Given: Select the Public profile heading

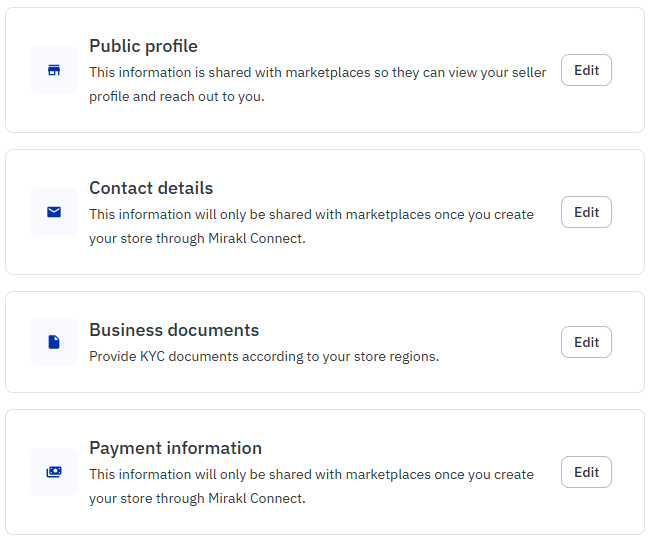Looking at the screenshot, I should pyautogui.click(x=143, y=46).
